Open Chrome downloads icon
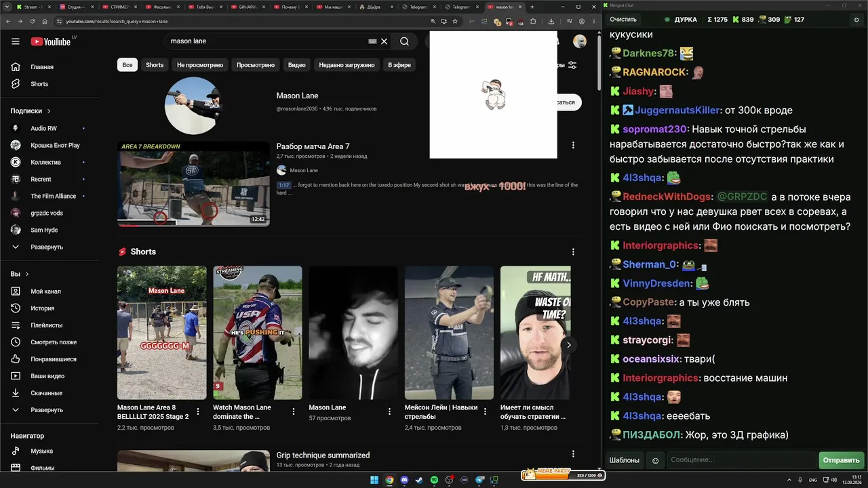 click(550, 21)
